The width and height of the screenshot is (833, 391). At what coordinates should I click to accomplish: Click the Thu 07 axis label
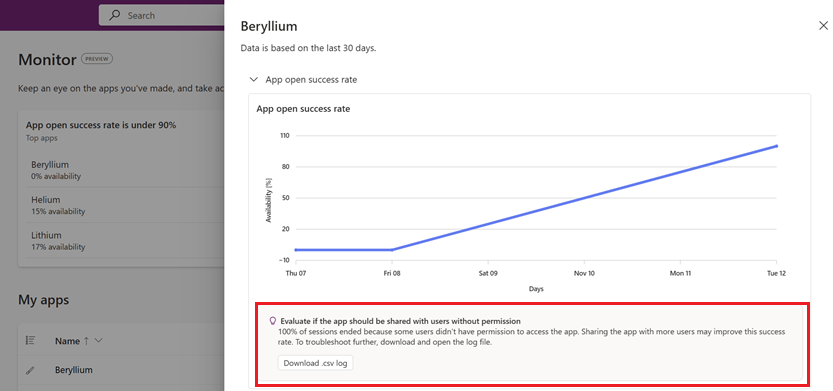tap(296, 273)
